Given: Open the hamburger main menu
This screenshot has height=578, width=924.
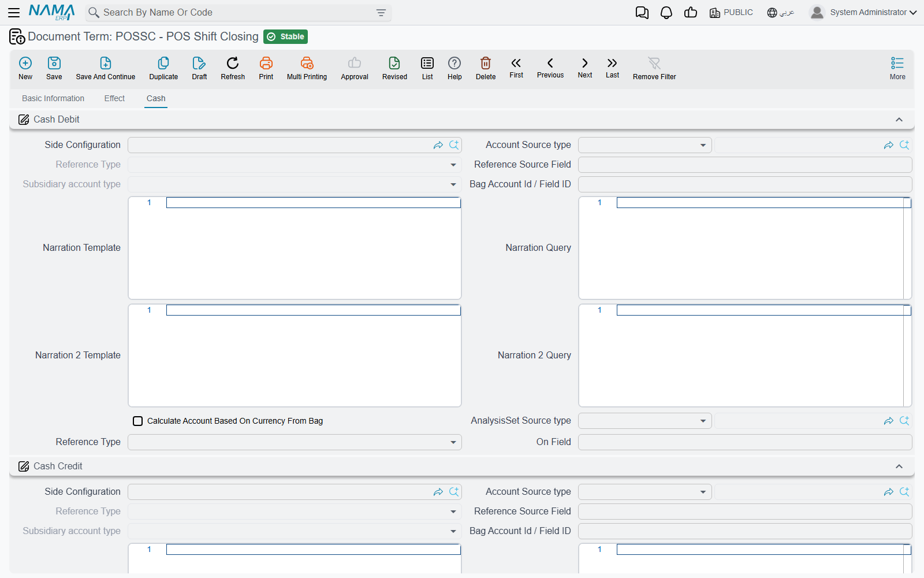Looking at the screenshot, I should coord(14,12).
